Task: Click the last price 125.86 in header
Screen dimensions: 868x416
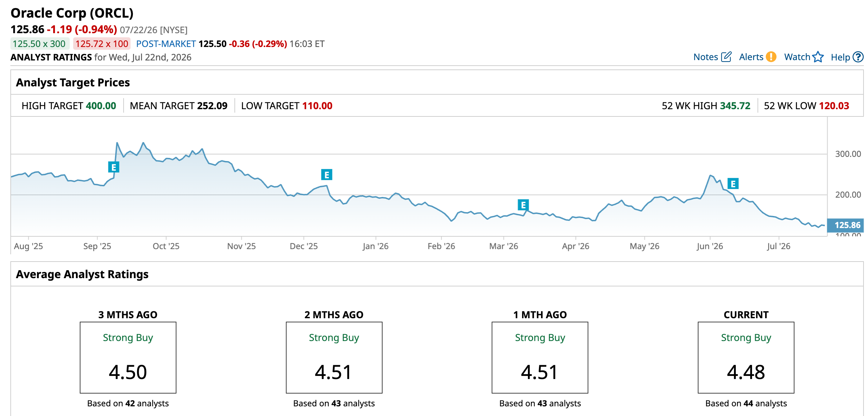Action: click(28, 29)
